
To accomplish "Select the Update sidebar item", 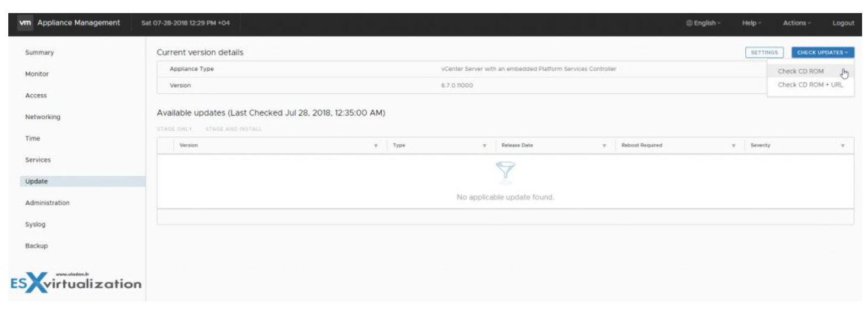I will (x=82, y=182).
